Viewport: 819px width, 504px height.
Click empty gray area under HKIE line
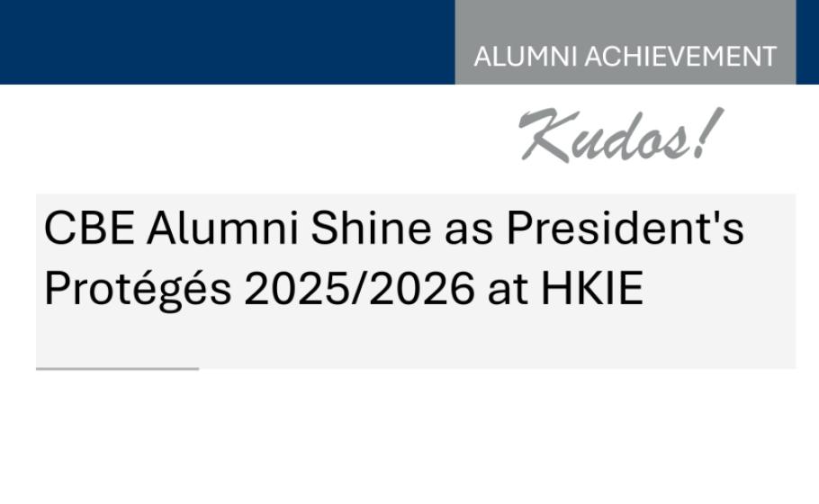[x=414, y=342]
